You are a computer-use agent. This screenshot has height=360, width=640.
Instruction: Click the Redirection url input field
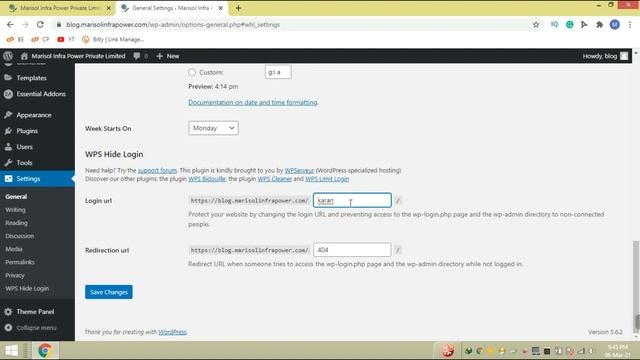[x=352, y=250]
